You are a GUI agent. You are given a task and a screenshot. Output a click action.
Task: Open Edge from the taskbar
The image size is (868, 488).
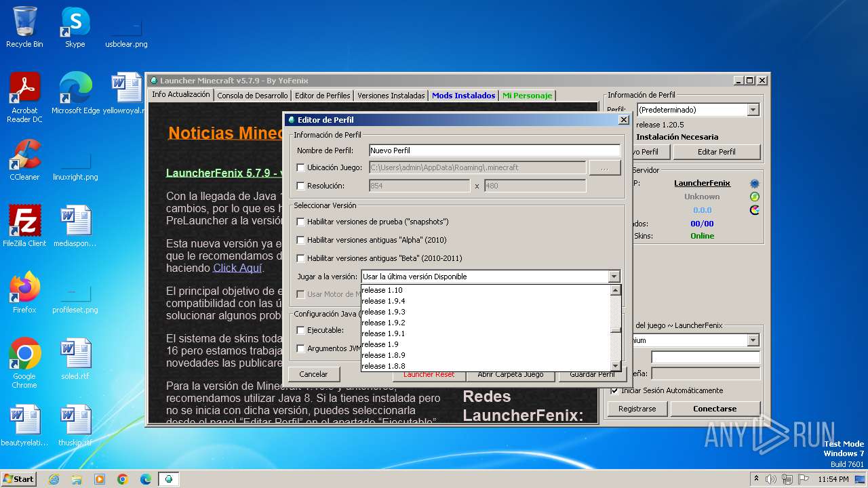(x=146, y=479)
